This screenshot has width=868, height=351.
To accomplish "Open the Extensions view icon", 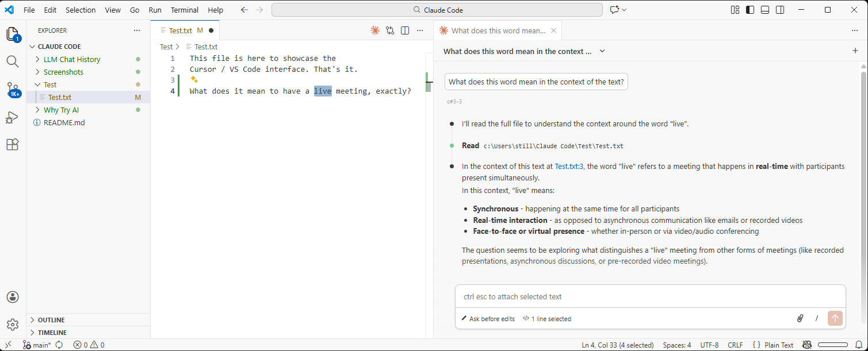I will pyautogui.click(x=12, y=144).
